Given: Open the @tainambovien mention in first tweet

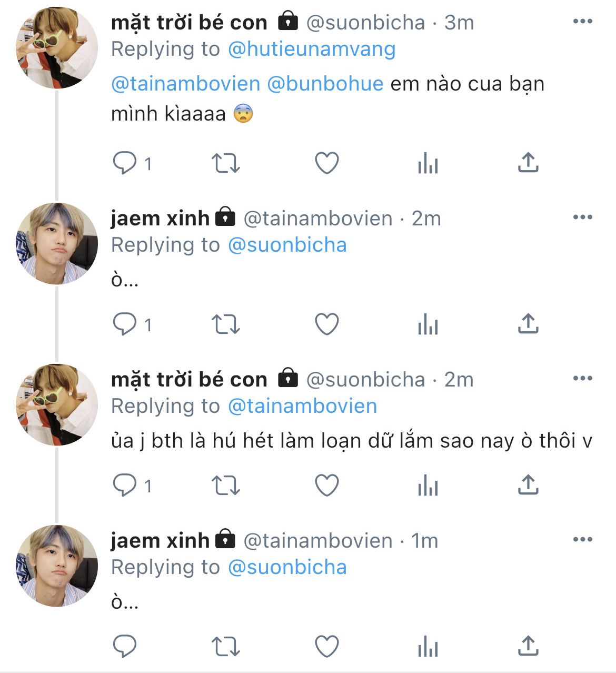Looking at the screenshot, I should coord(186,84).
